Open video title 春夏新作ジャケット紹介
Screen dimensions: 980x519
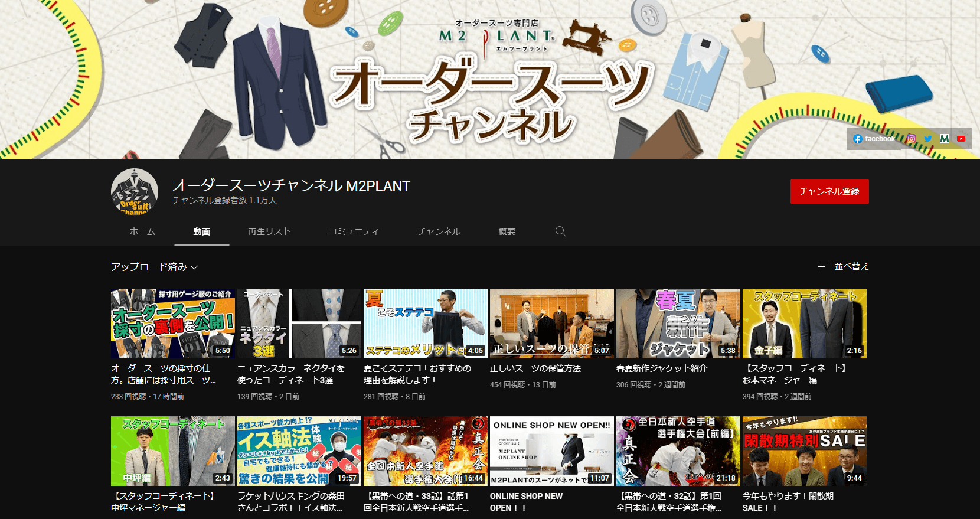click(662, 368)
